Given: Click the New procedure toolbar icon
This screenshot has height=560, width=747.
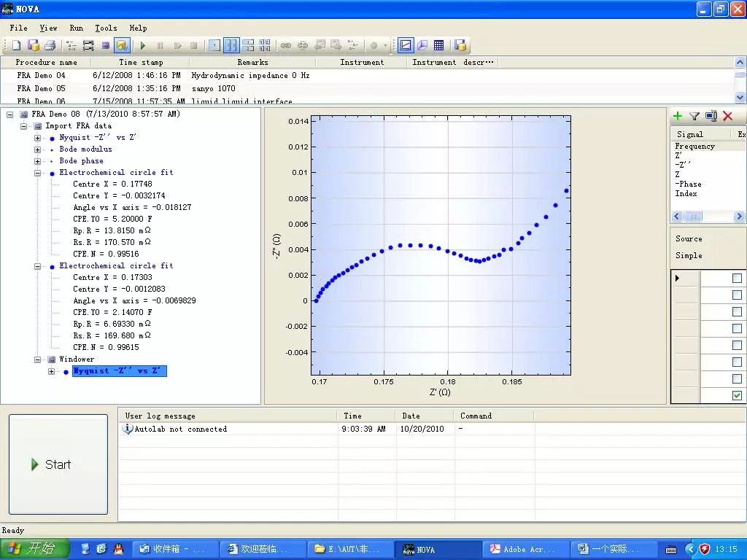Looking at the screenshot, I should pyautogui.click(x=16, y=45).
